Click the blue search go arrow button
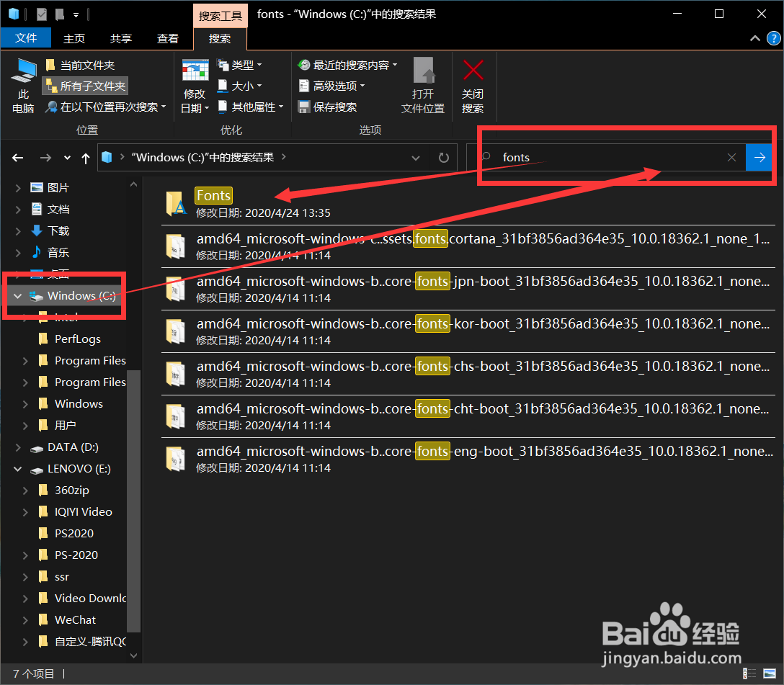784x685 pixels. pos(759,158)
